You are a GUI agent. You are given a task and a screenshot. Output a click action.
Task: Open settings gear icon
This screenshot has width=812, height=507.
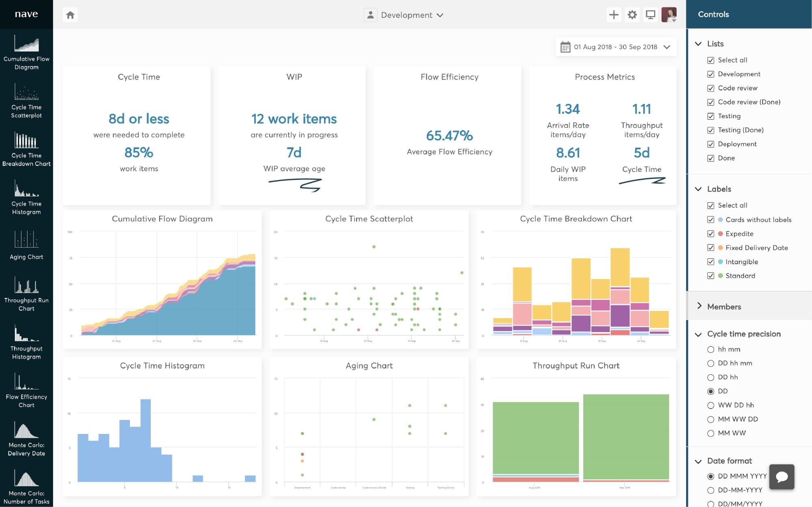point(632,15)
